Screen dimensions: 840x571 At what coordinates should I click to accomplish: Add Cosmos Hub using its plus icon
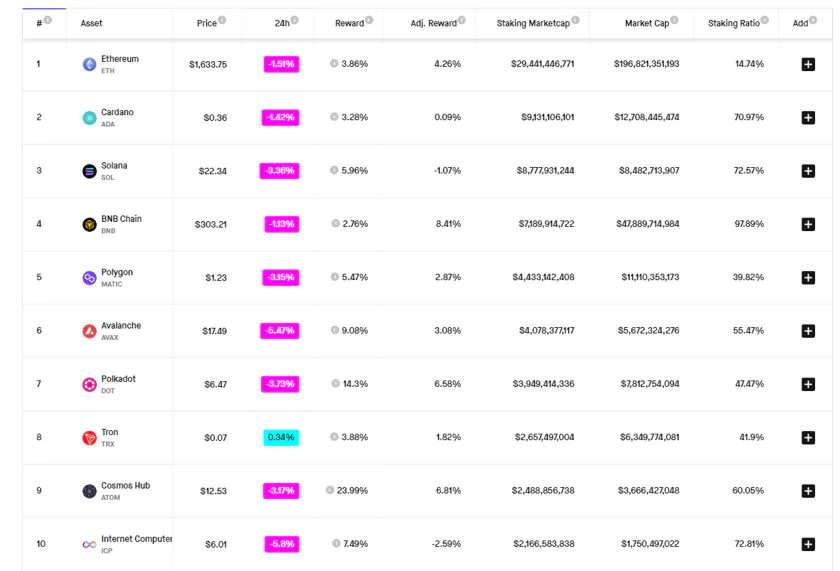(808, 491)
